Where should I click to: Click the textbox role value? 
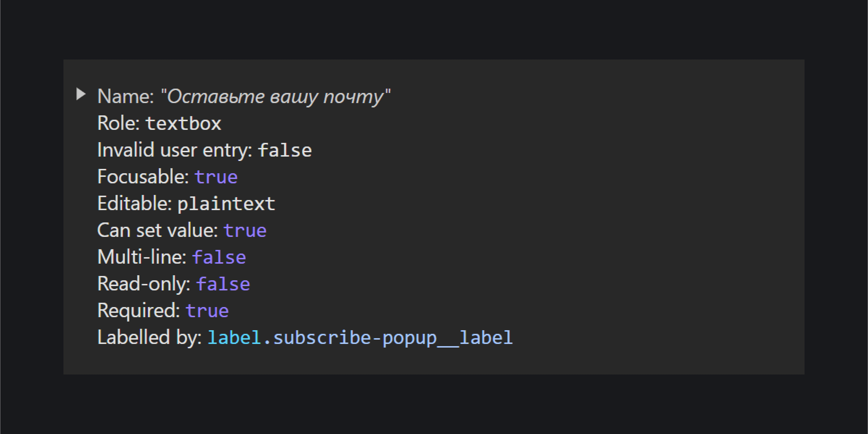tap(183, 123)
